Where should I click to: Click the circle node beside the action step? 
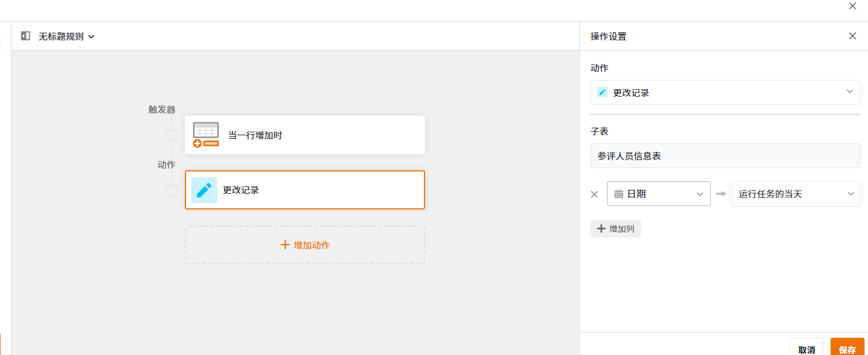pyautogui.click(x=172, y=190)
